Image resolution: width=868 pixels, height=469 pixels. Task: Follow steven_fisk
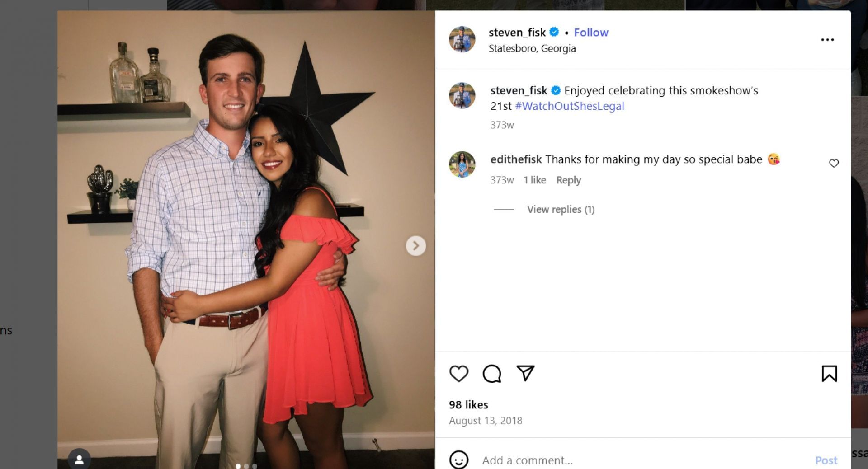[591, 33]
